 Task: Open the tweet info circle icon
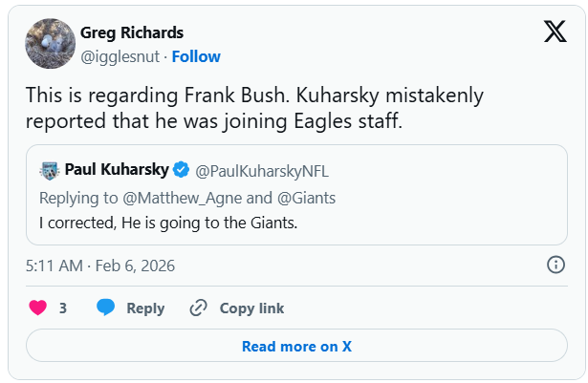point(555,265)
